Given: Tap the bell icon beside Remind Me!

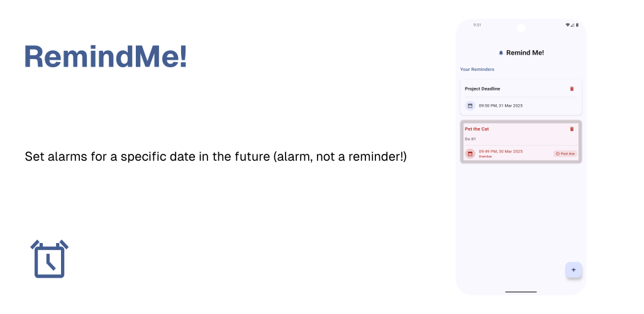Looking at the screenshot, I should (501, 53).
